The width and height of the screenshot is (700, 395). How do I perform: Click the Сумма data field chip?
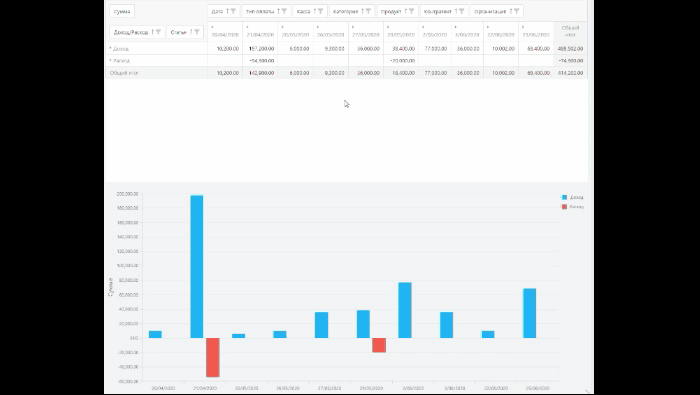click(x=122, y=11)
